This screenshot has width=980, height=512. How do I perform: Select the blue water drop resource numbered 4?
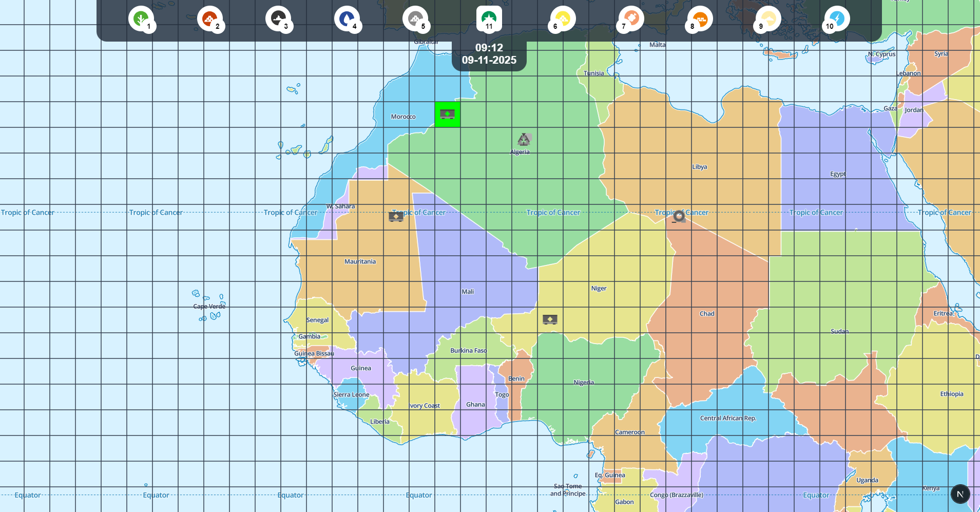[347, 19]
